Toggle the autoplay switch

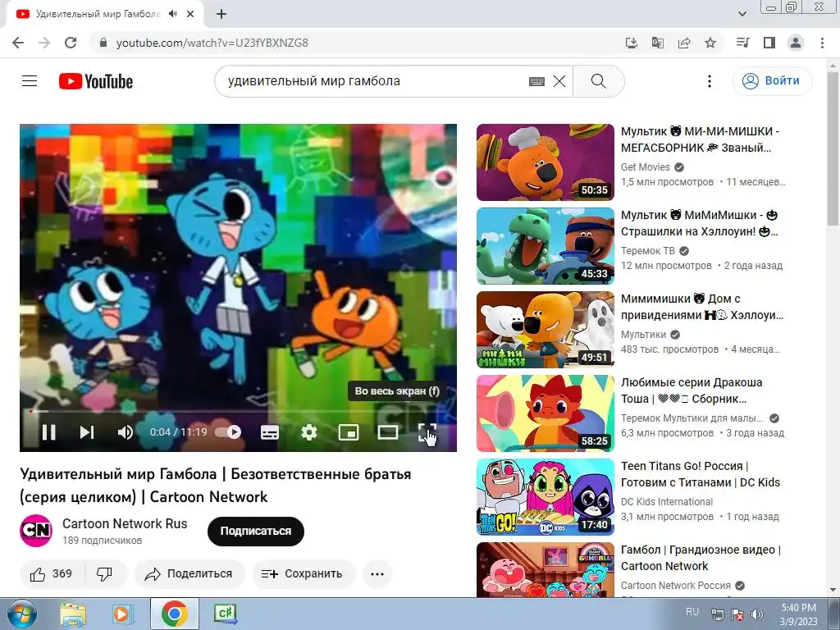coord(228,432)
